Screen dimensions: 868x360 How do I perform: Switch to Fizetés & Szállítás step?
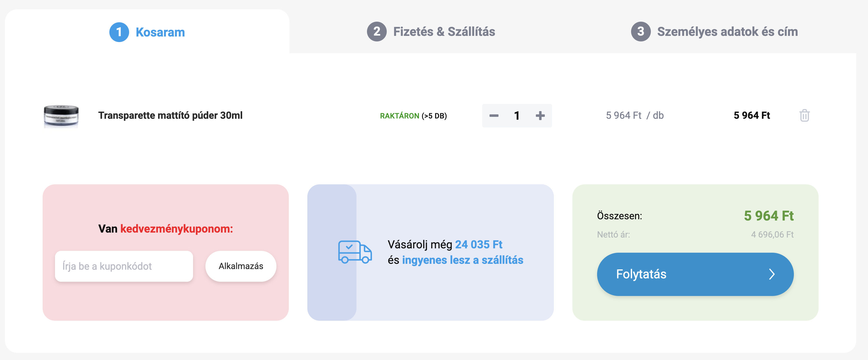pyautogui.click(x=444, y=32)
